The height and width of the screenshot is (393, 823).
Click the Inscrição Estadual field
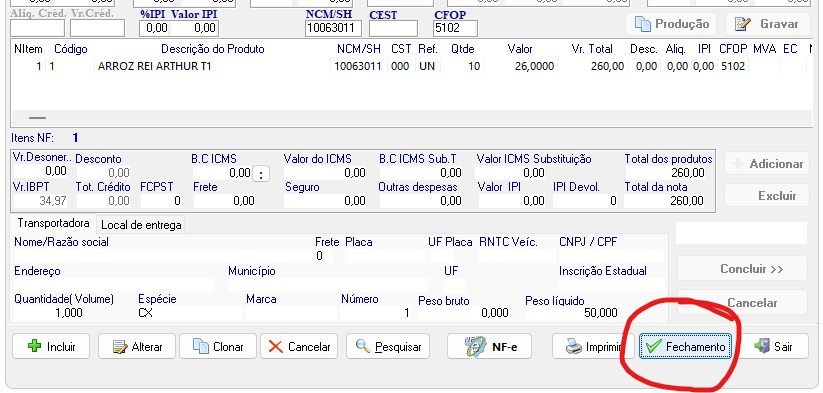611,285
